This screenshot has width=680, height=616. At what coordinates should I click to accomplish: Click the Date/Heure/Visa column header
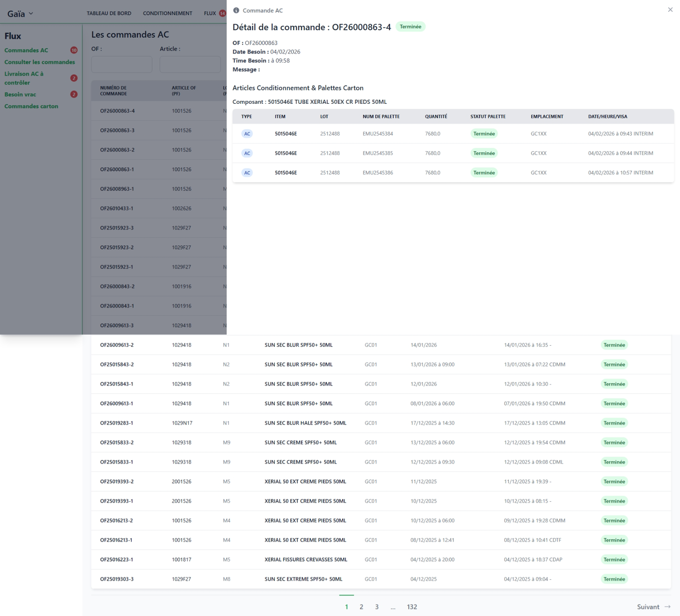tap(608, 116)
